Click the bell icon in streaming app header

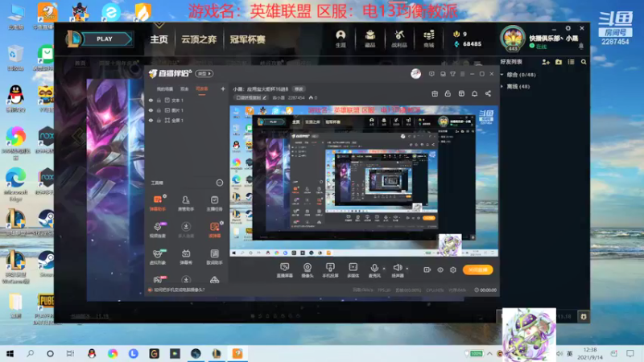pyautogui.click(x=474, y=93)
